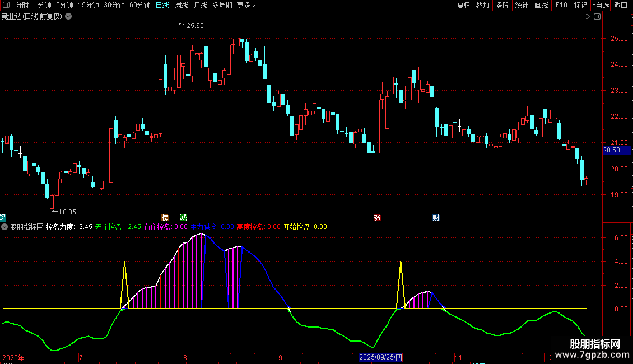Expand the 股朋指标网 indicator dropdown arrow
This screenshot has height=364, width=633.
pos(5,227)
